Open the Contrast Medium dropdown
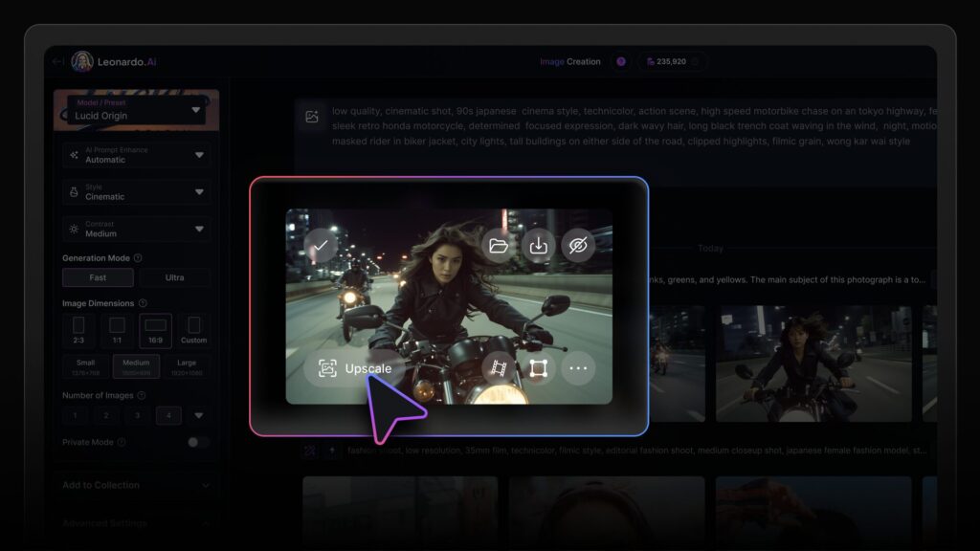This screenshot has height=551, width=980. pos(136,229)
